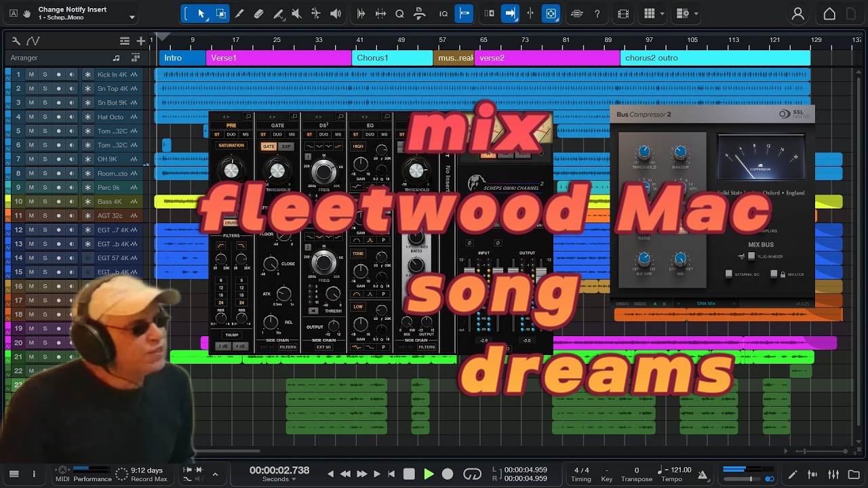Click the Perc 9k track instrument icon

[x=88, y=187]
